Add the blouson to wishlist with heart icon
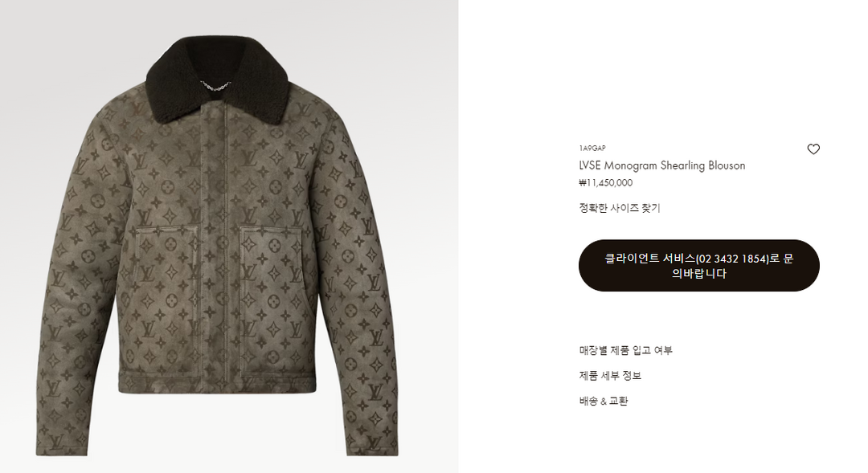868x473 pixels. click(x=813, y=149)
